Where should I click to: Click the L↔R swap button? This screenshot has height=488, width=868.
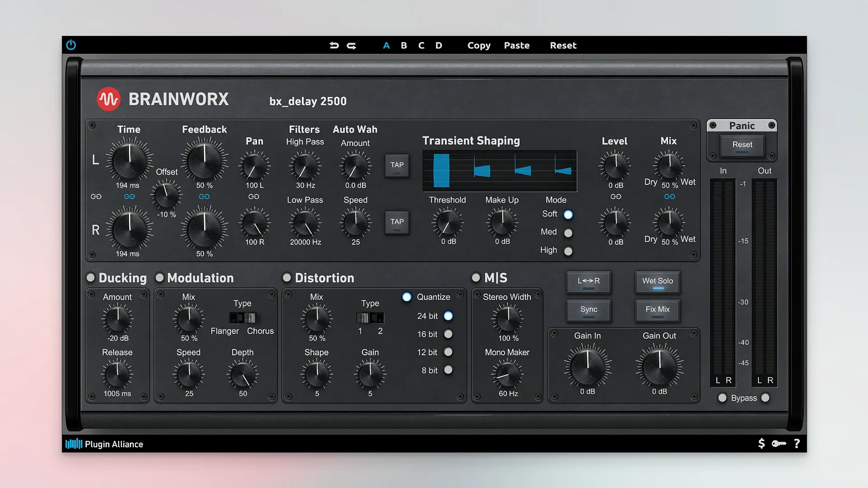[589, 282]
